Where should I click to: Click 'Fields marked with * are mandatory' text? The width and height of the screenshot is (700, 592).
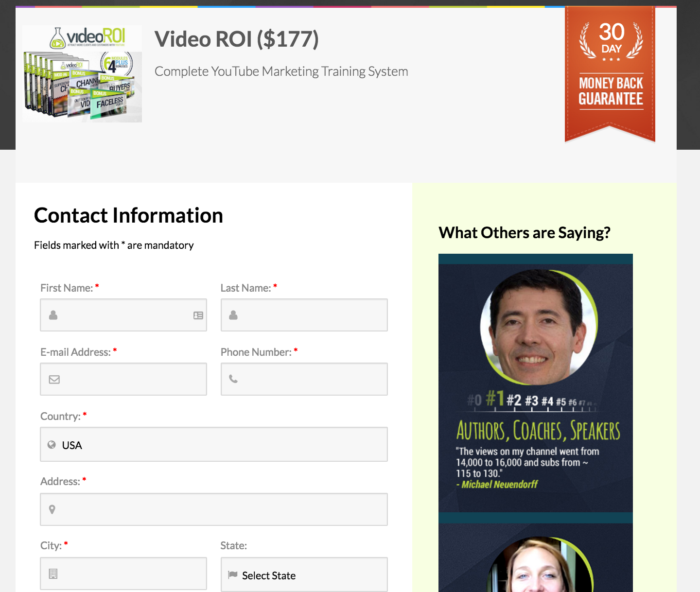click(114, 245)
